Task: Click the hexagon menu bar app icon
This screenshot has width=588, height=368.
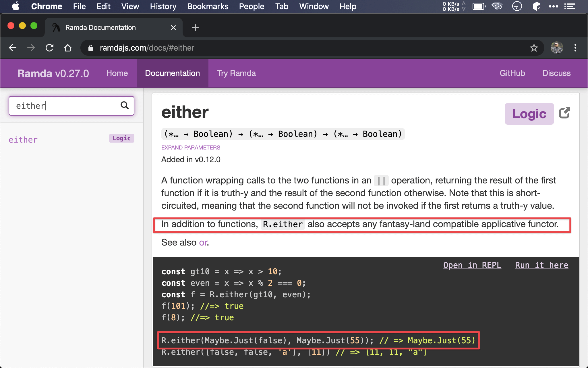Action: (x=536, y=6)
